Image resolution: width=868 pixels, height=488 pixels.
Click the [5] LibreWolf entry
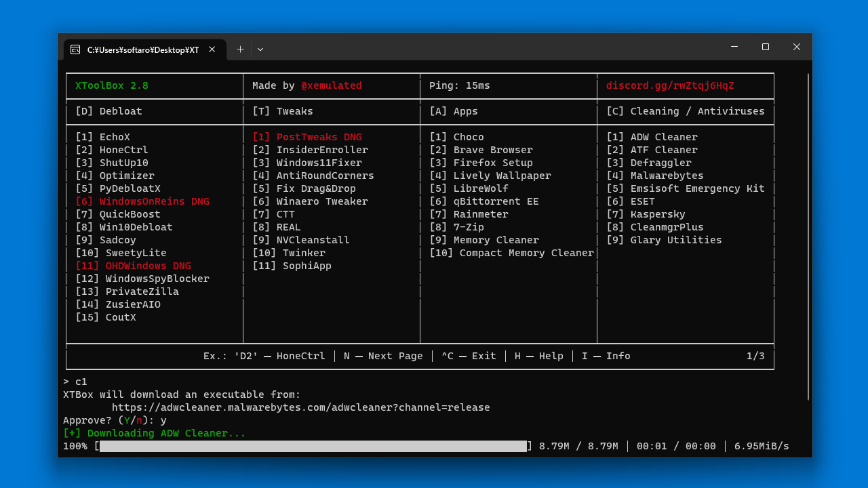pyautogui.click(x=469, y=188)
